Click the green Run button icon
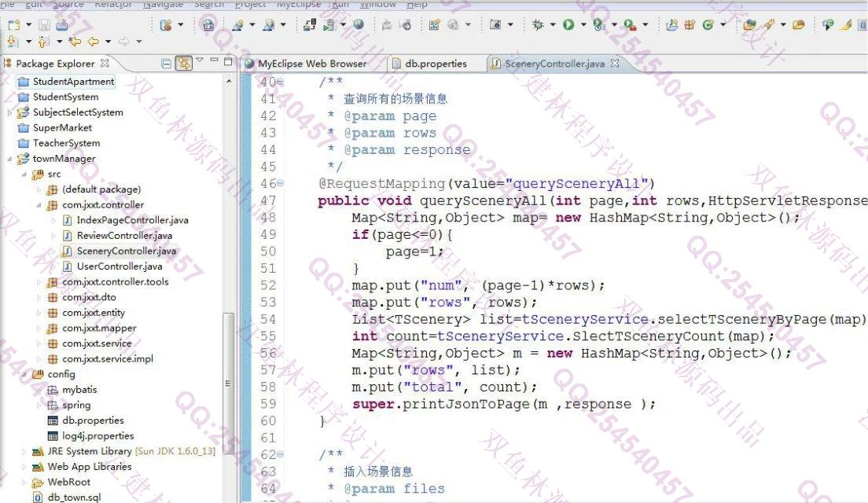Viewport: 868px width, 503px height. click(568, 25)
